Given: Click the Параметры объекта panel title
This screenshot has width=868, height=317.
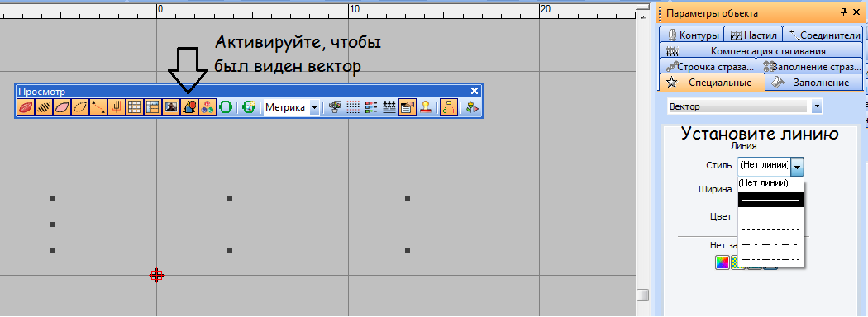Looking at the screenshot, I should (x=712, y=13).
